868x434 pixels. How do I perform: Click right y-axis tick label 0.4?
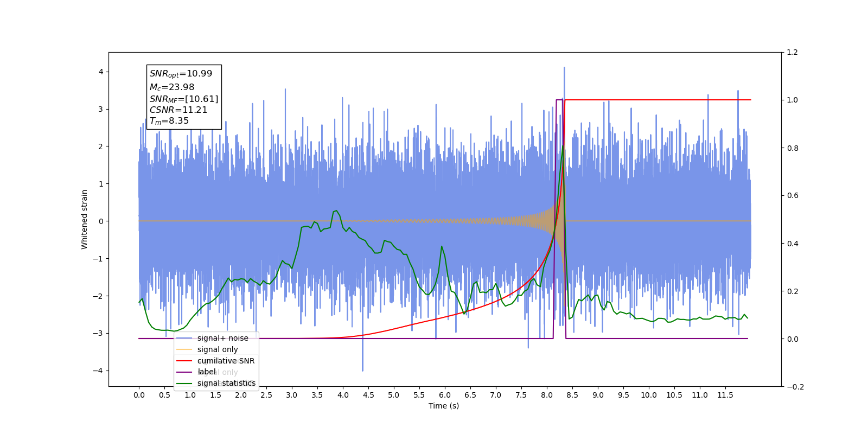[x=792, y=243]
